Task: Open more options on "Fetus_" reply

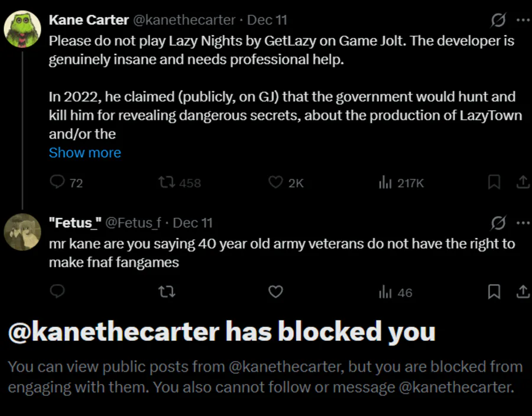Action: coord(523,223)
